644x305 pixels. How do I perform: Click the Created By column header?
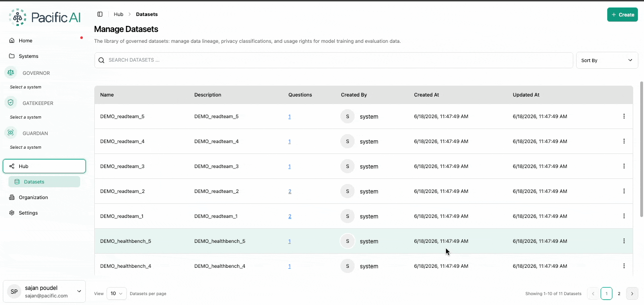tap(354, 95)
